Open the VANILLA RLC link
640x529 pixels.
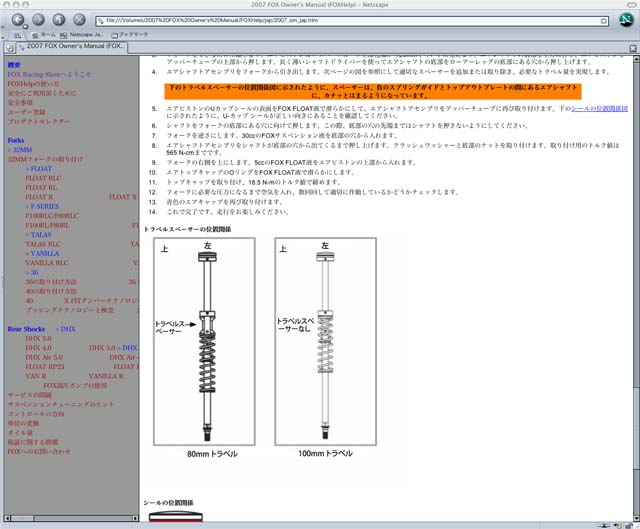coord(47,263)
